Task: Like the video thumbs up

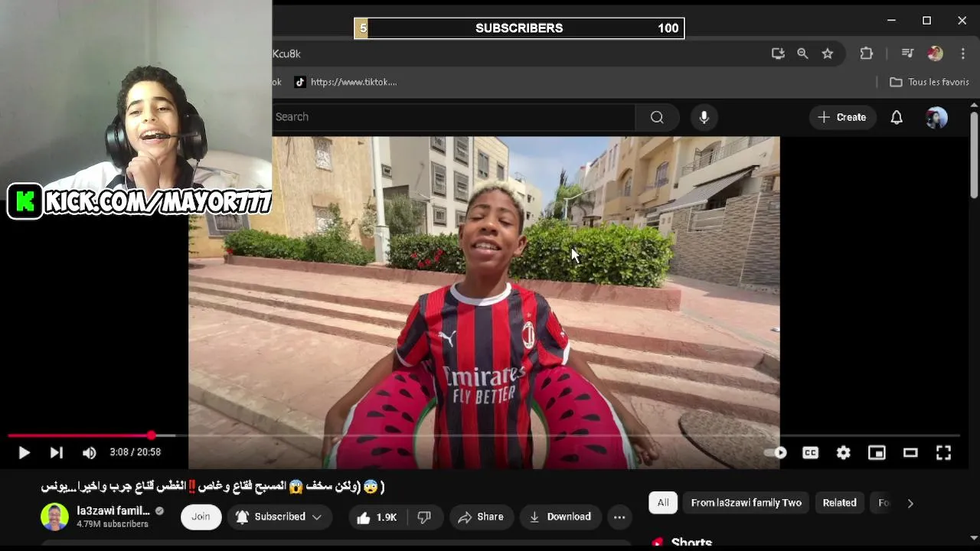Action: (x=377, y=517)
